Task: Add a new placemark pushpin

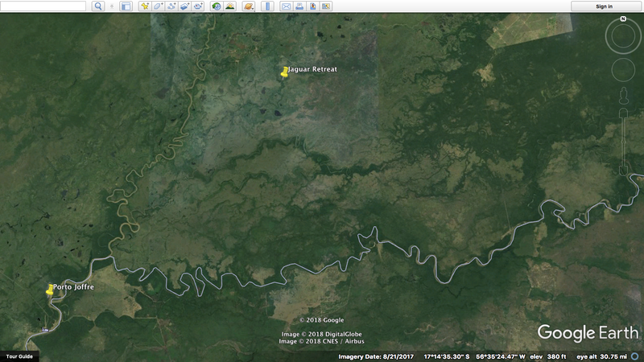Action: (145, 6)
